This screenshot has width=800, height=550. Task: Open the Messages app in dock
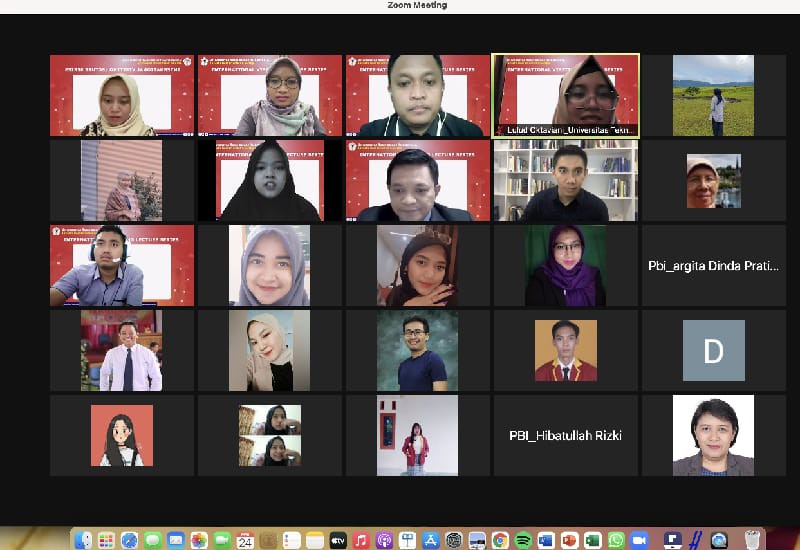pos(153,540)
